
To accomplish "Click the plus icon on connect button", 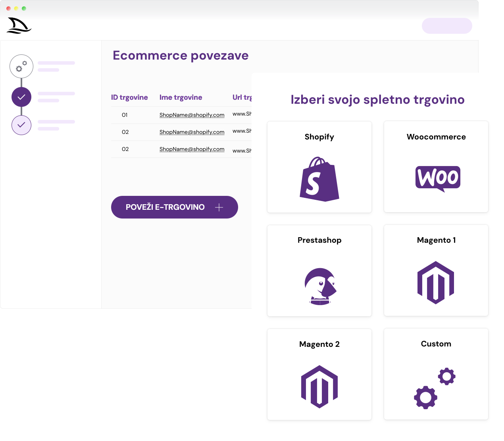I will coord(219,207).
